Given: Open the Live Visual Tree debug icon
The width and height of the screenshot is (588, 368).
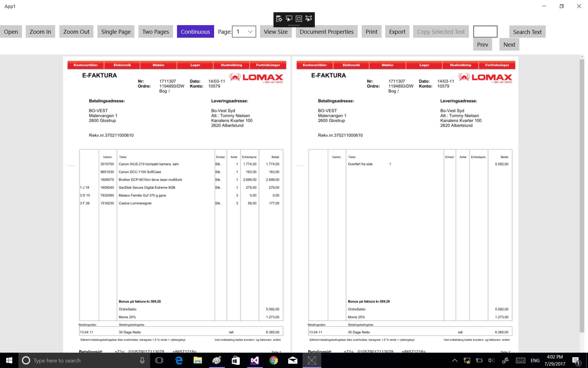Looking at the screenshot, I should 279,19.
